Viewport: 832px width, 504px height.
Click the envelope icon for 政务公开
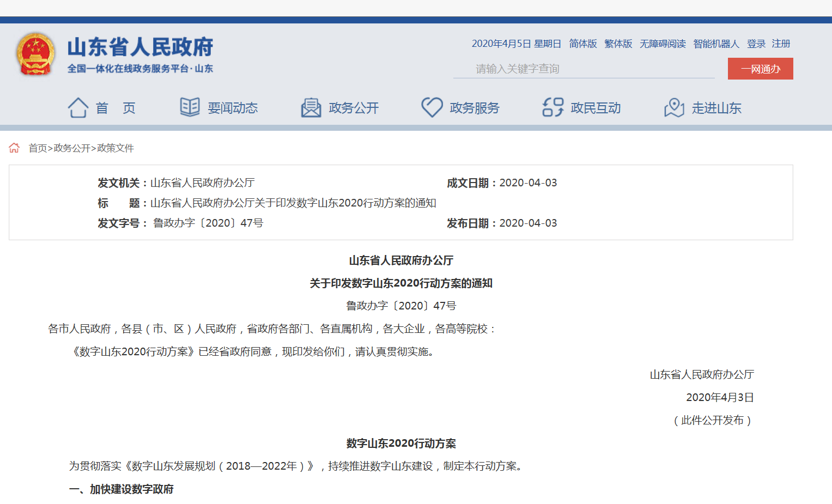click(311, 107)
